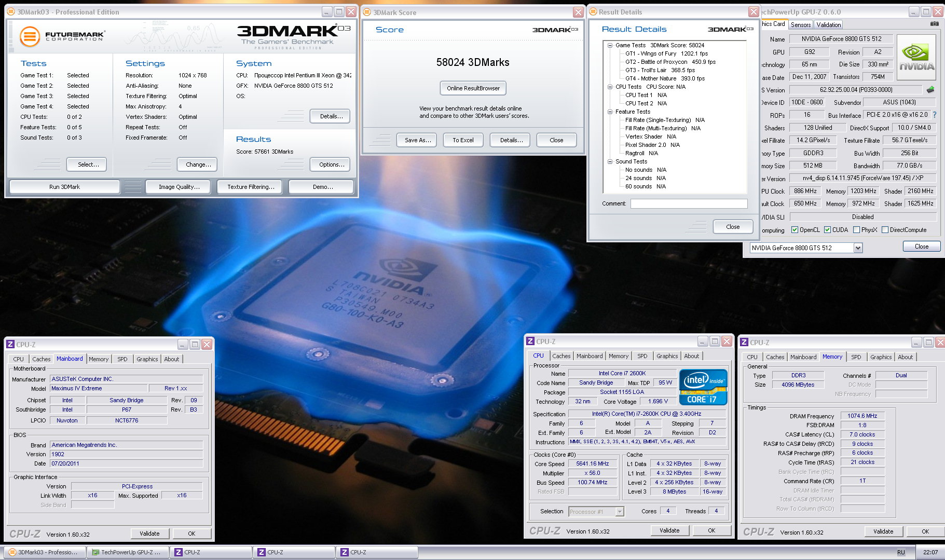Click the DRAM Frequency value 1074.6 MHz

point(862,416)
